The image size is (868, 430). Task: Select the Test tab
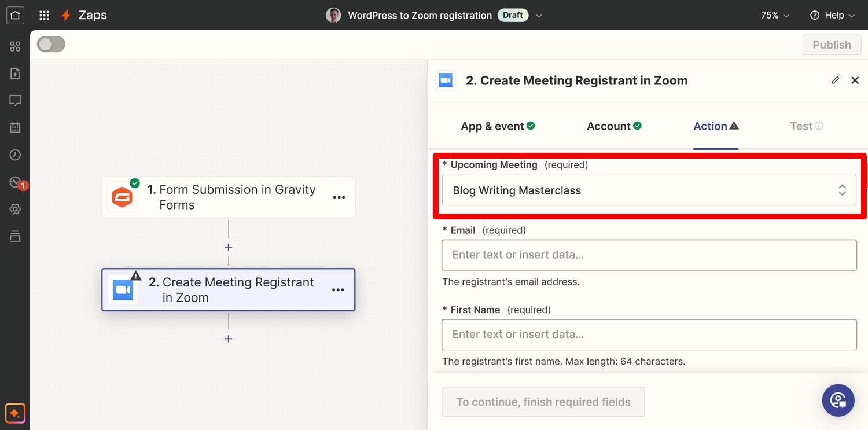[807, 126]
